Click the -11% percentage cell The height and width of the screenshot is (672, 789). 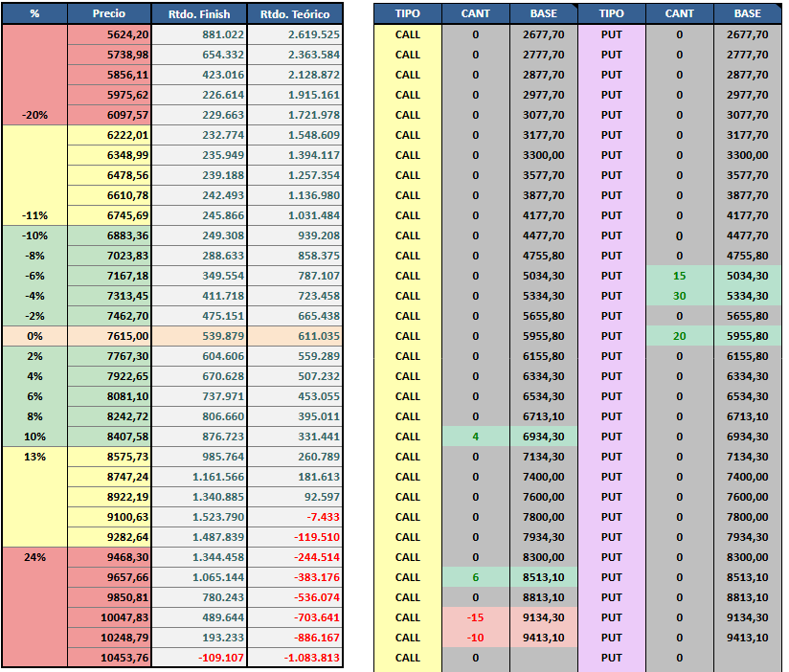[34, 215]
